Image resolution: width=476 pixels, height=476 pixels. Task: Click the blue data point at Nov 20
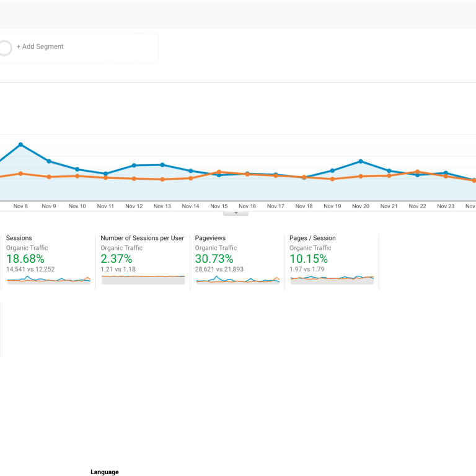[361, 161]
